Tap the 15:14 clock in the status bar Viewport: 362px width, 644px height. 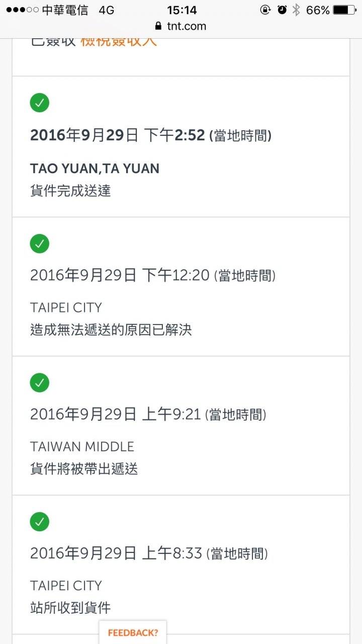(x=182, y=10)
